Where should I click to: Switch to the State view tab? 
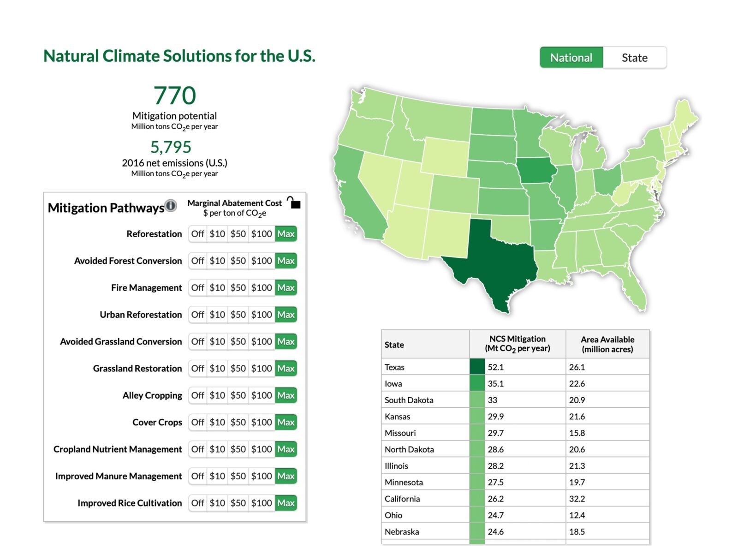(x=634, y=58)
